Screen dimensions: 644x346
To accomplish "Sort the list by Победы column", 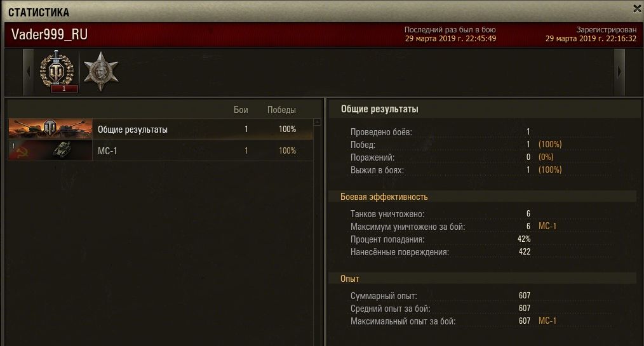I will (x=281, y=110).
